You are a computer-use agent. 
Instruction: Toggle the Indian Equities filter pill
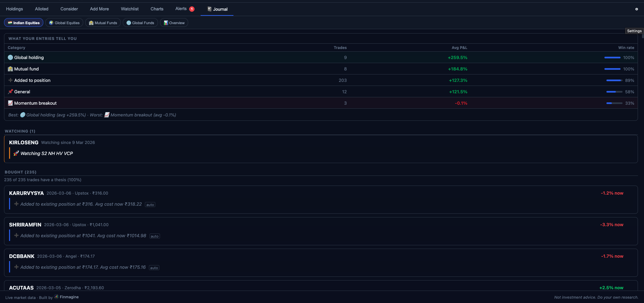pos(23,22)
